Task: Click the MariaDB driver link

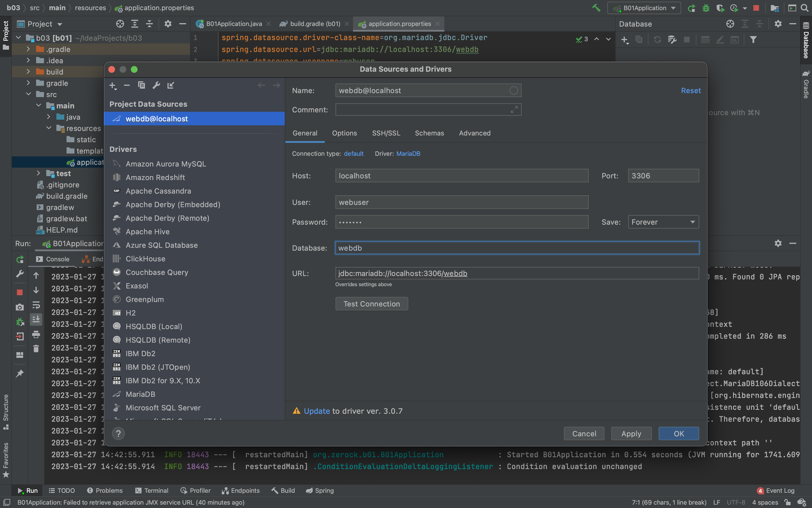Action: 408,154
